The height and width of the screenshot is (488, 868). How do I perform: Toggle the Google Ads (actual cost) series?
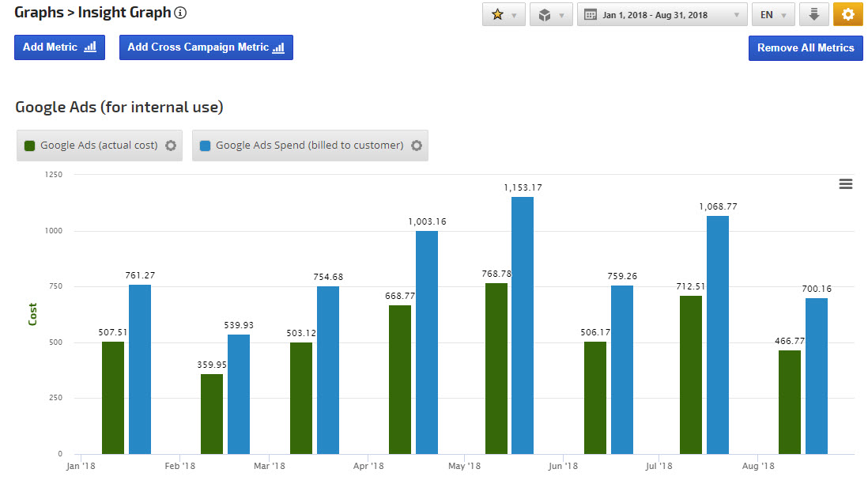coord(99,146)
